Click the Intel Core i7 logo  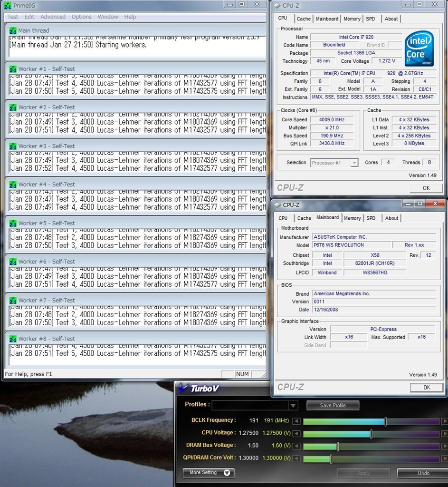[x=419, y=49]
